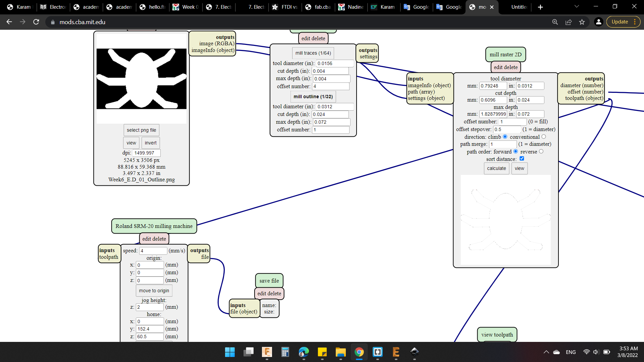Click the Chrome icon in the taskbar

359,352
